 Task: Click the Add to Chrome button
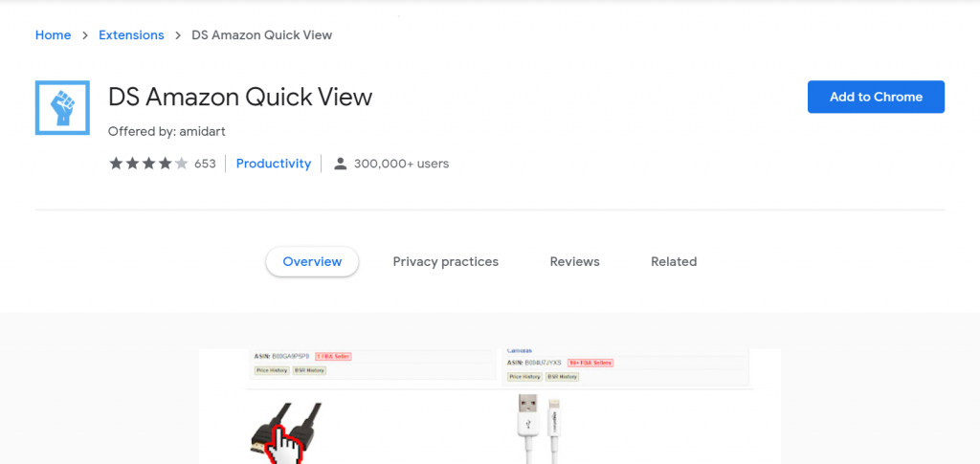click(x=876, y=97)
